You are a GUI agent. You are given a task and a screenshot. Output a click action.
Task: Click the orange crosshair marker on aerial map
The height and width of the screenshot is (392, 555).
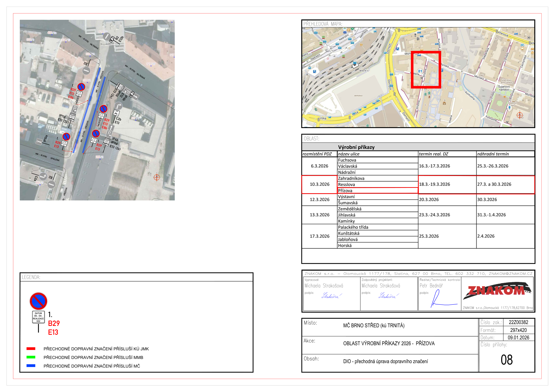pos(157,177)
